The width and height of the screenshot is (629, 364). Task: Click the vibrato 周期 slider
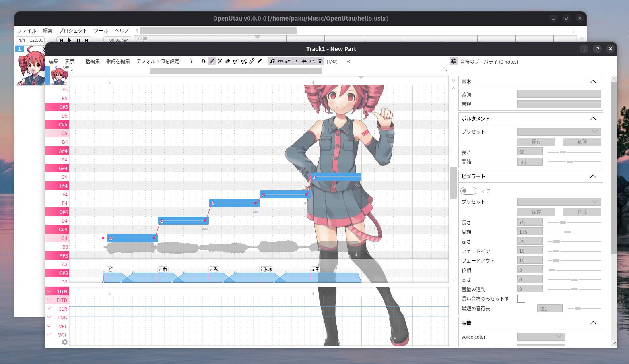(x=574, y=232)
